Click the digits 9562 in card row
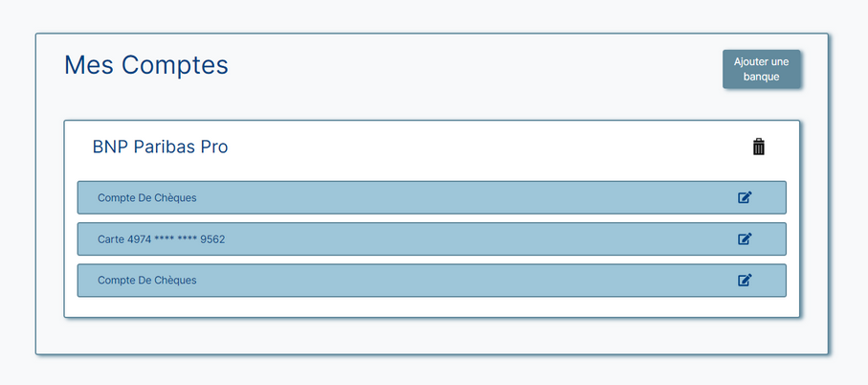This screenshot has width=868, height=385. 212,239
